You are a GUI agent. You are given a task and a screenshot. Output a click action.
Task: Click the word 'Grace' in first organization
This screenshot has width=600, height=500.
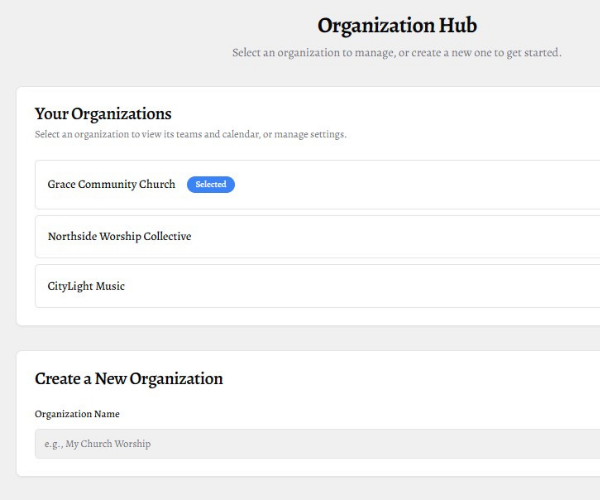62,185
